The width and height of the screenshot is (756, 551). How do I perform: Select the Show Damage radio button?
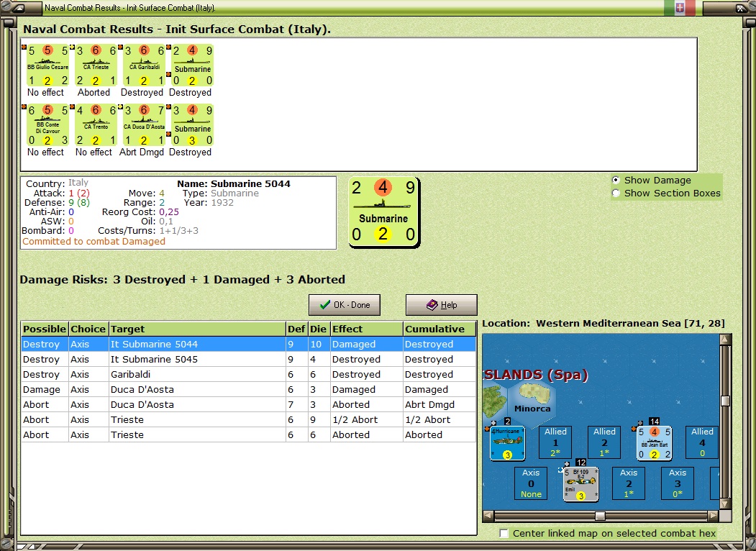click(616, 181)
